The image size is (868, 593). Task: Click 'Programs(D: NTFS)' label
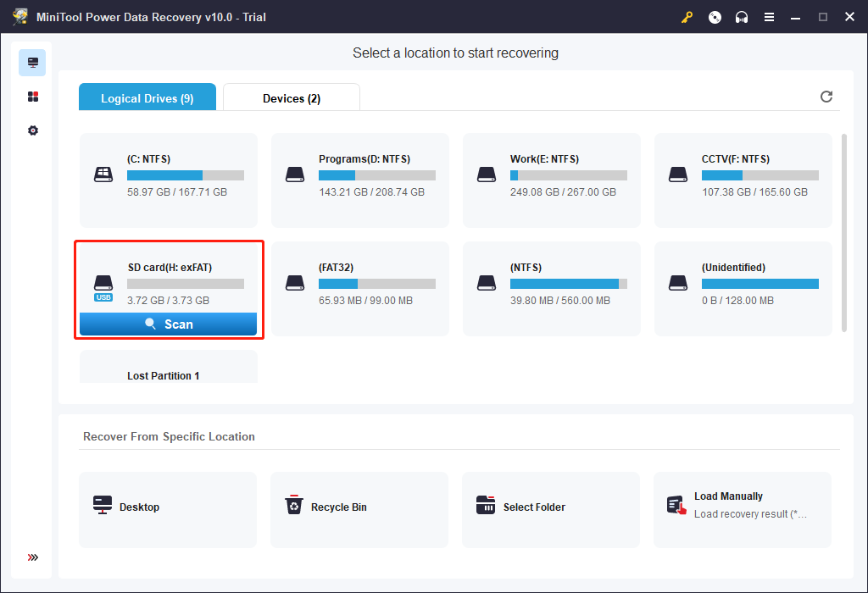coord(364,159)
